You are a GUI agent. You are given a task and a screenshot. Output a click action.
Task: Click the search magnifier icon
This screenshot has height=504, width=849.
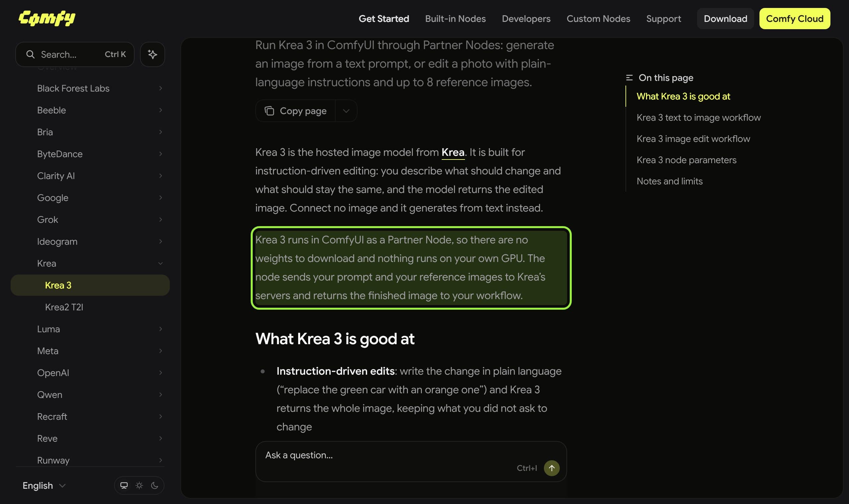coord(30,54)
